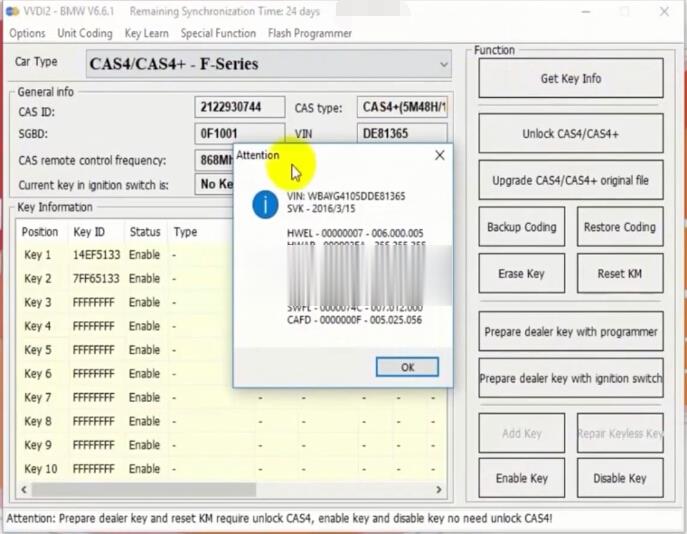Click the Type column header
This screenshot has width=687, height=534.
pyautogui.click(x=185, y=232)
